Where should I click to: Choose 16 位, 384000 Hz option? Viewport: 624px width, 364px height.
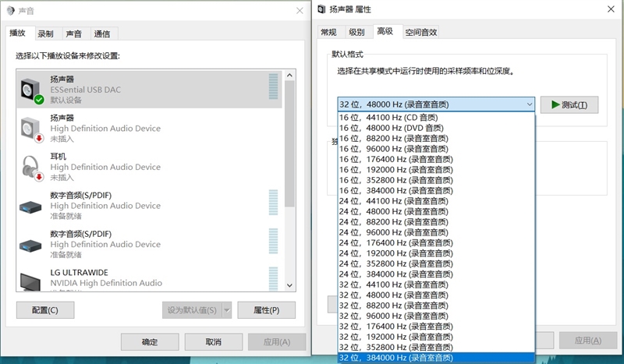point(436,190)
